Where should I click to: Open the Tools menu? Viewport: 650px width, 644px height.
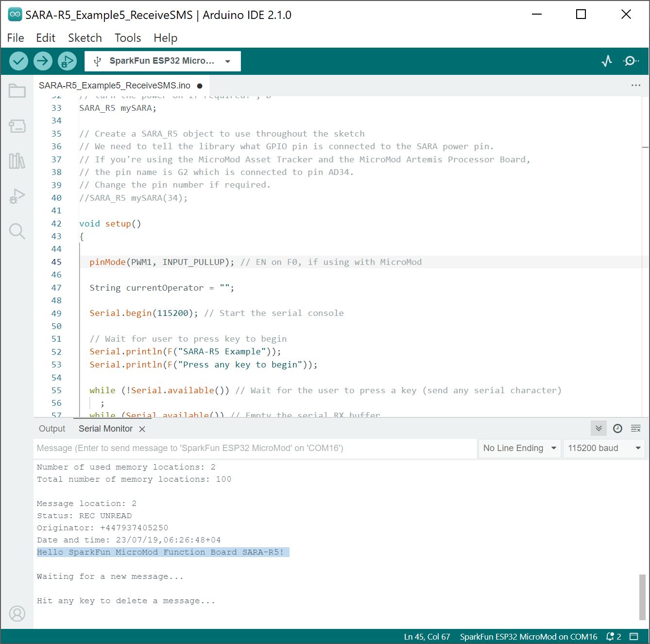point(128,38)
